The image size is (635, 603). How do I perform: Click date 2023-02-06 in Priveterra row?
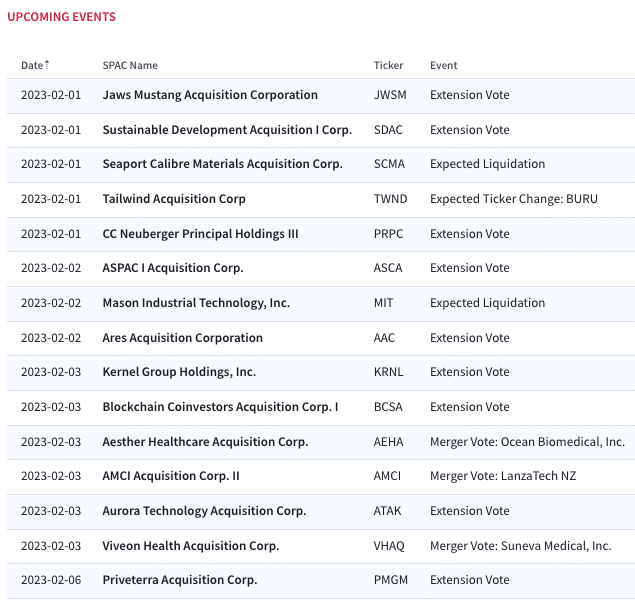click(x=51, y=580)
